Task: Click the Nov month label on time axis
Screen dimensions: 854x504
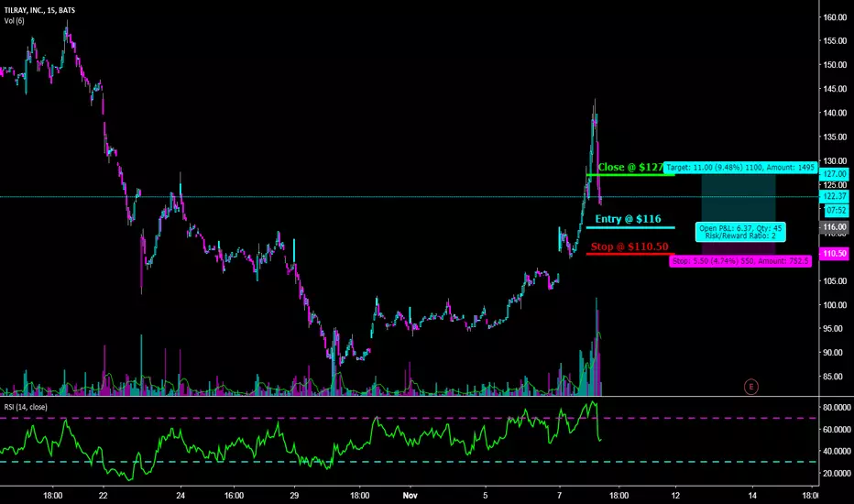Action: 411,495
